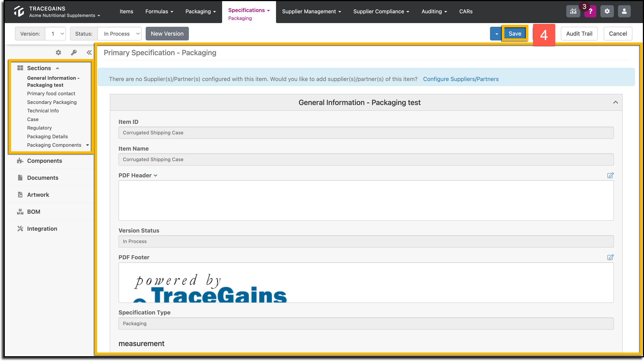Click the Item Name field
The width and height of the screenshot is (644, 361).
point(366,159)
